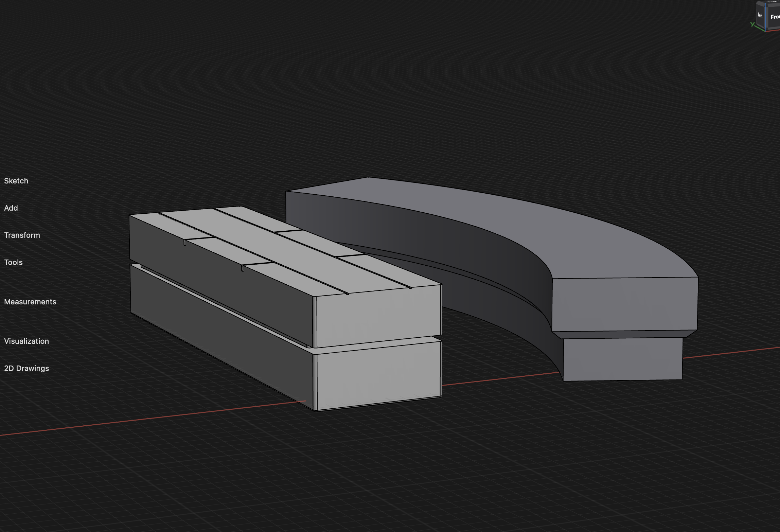The image size is (780, 532).
Task: Open the Transform menu
Action: [22, 235]
